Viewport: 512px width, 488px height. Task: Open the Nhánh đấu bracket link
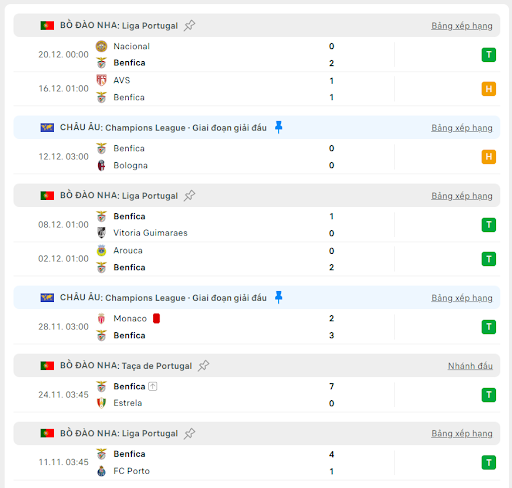coord(470,366)
